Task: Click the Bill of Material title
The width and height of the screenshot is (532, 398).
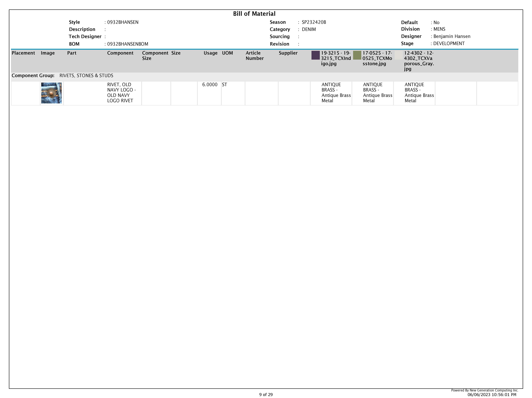Action: pyautogui.click(x=254, y=14)
